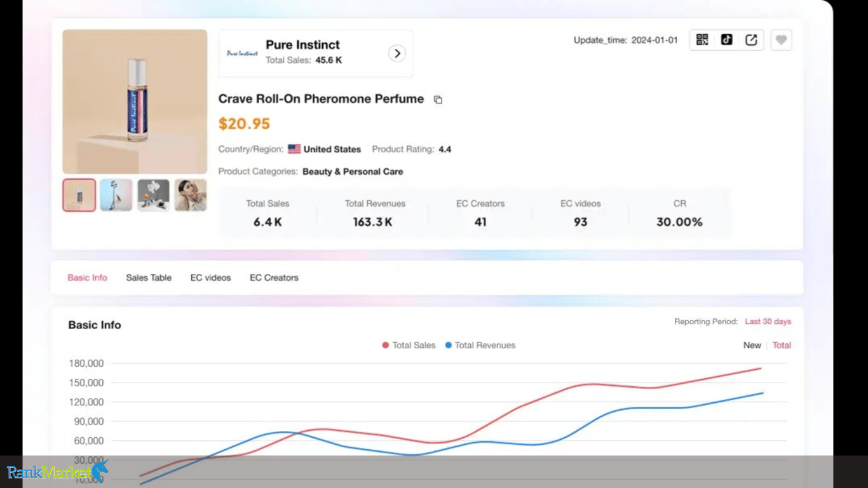This screenshot has width=868, height=488.
Task: Click the United States flag icon
Action: 294,149
